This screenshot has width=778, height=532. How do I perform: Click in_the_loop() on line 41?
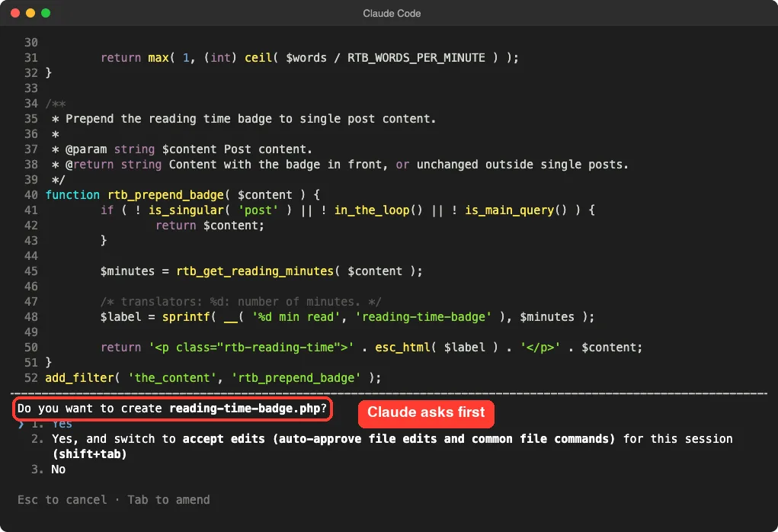coord(378,210)
